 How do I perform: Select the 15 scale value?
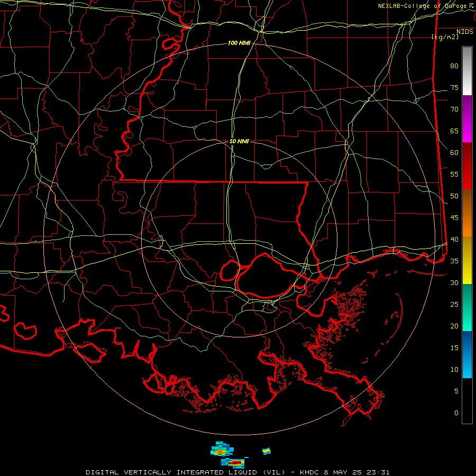tap(454, 348)
